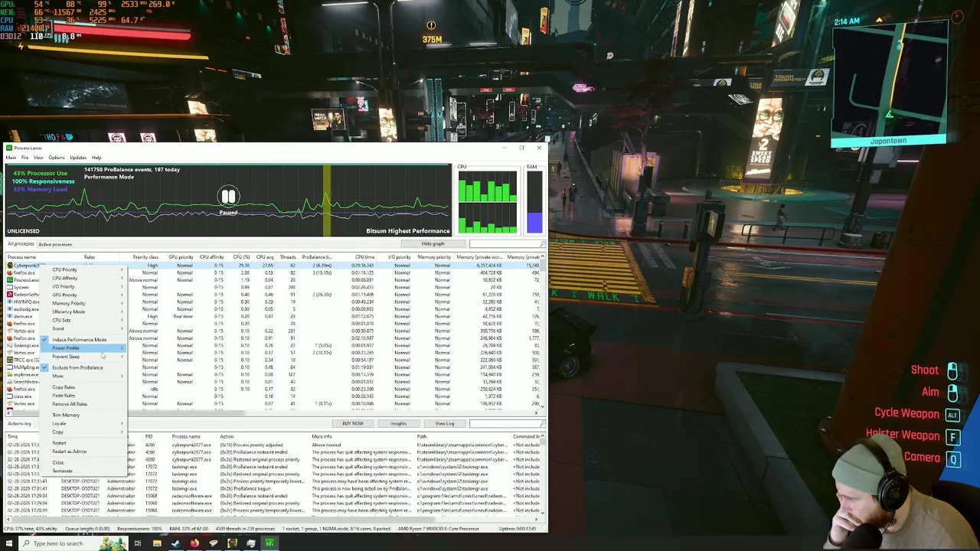
Task: Click the Cyberpunk2077 process icon
Action: (x=10, y=266)
